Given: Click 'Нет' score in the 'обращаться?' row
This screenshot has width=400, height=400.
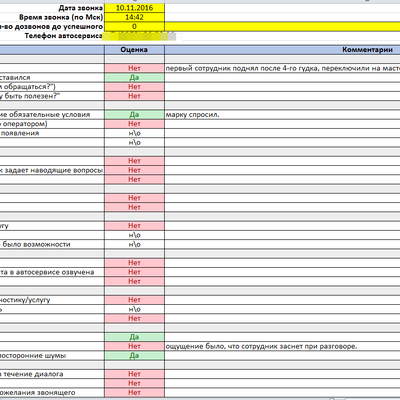Looking at the screenshot, I should point(134,87).
